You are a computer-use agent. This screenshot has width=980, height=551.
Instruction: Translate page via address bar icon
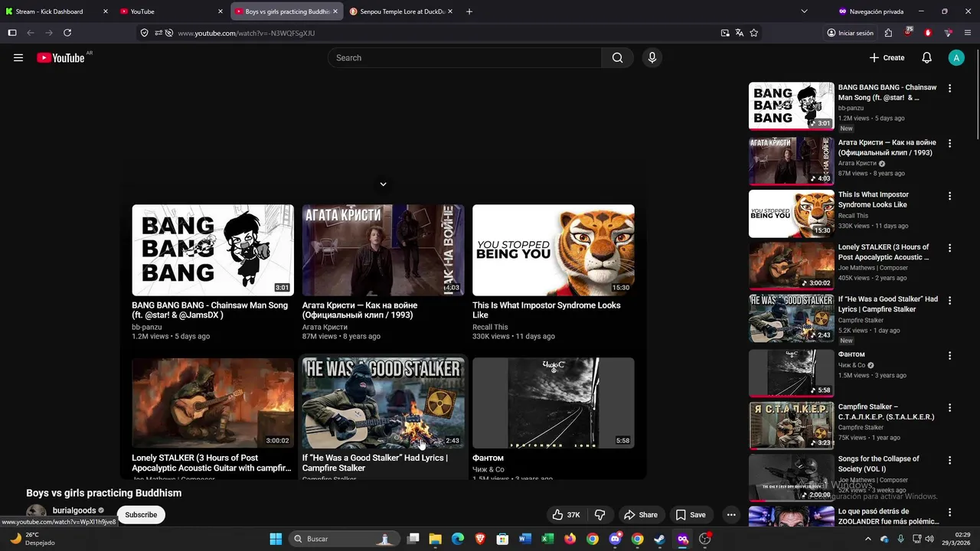click(740, 33)
